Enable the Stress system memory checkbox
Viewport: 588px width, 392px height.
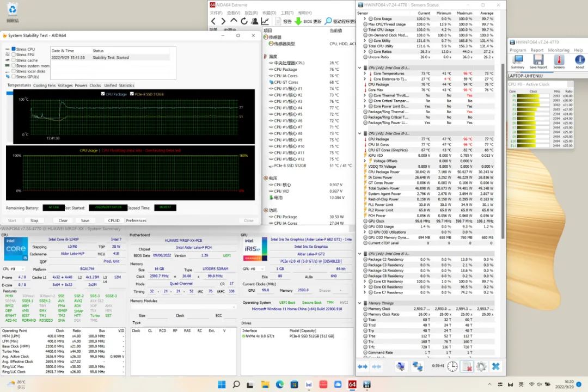(x=14, y=66)
